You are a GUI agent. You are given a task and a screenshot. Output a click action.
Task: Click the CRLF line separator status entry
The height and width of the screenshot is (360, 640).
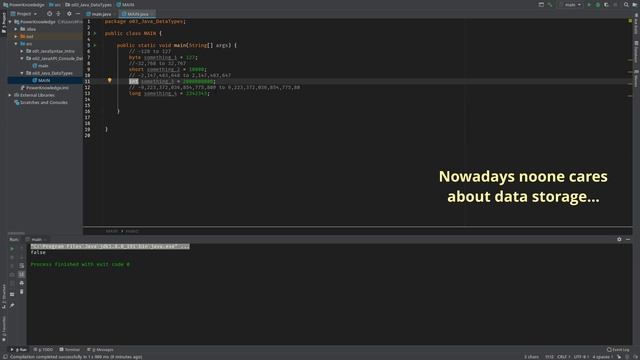tap(563, 357)
